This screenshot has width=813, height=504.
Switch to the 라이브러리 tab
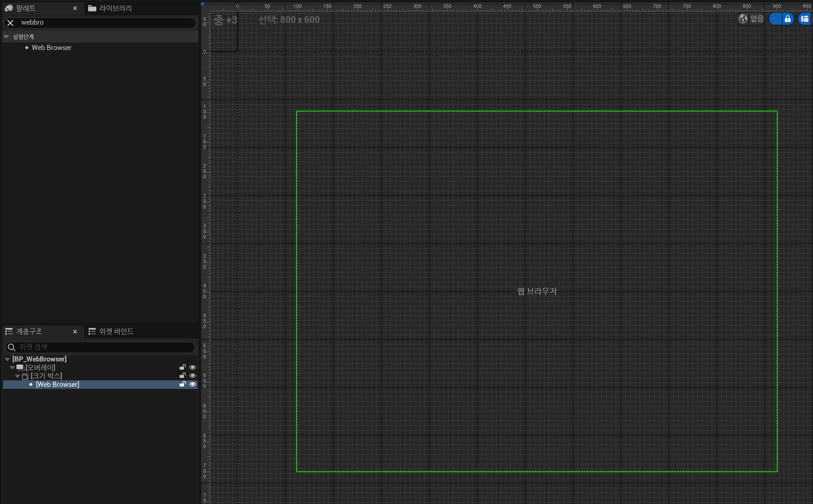(x=110, y=8)
